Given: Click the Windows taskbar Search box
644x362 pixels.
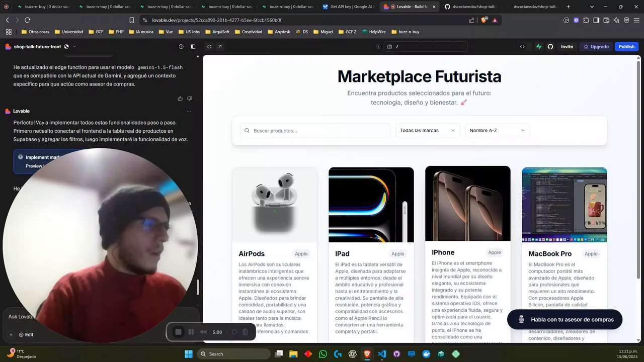Looking at the screenshot, I should click(x=233, y=354).
